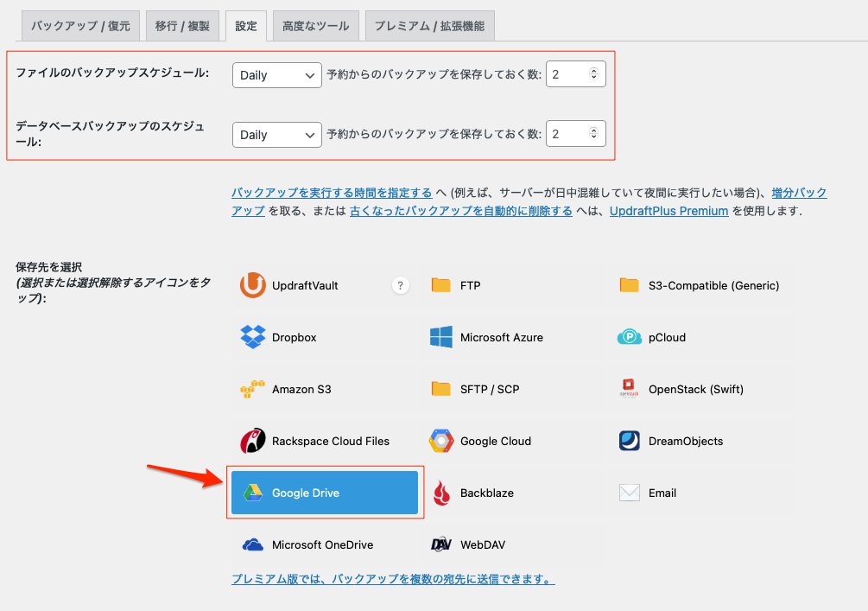The width and height of the screenshot is (868, 611).
Task: Open the 高度なツール tab
Action: click(x=315, y=26)
